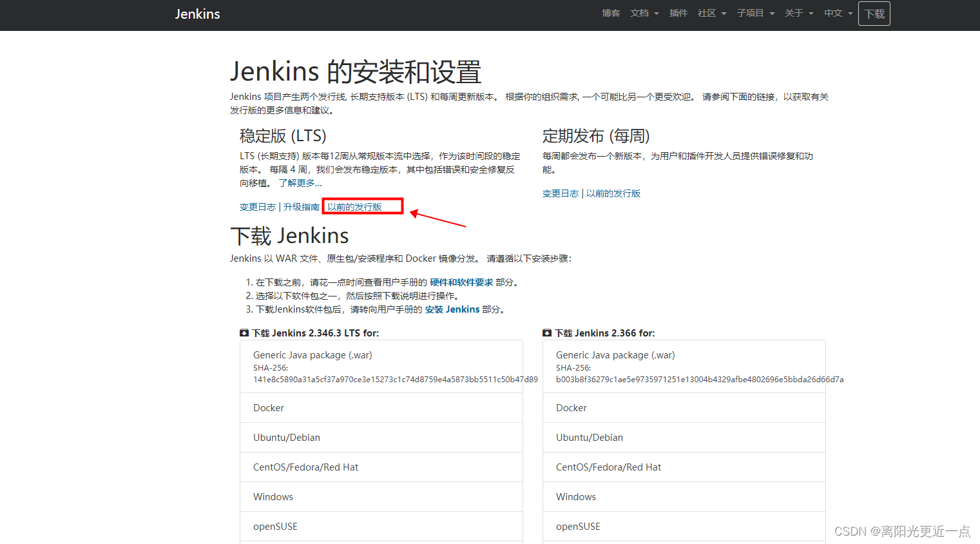
Task: Select Ubuntu/Debian under Jenkins 2.366
Action: [x=684, y=438]
